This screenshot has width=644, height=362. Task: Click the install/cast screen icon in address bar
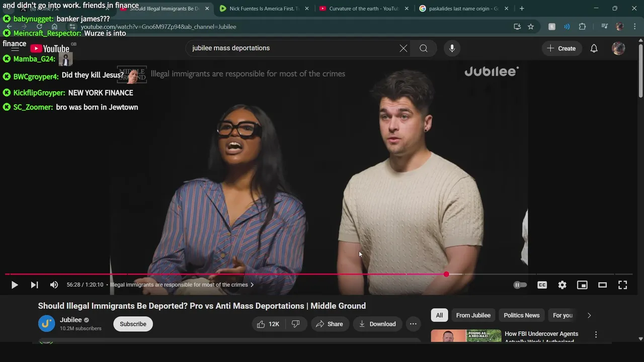517,27
